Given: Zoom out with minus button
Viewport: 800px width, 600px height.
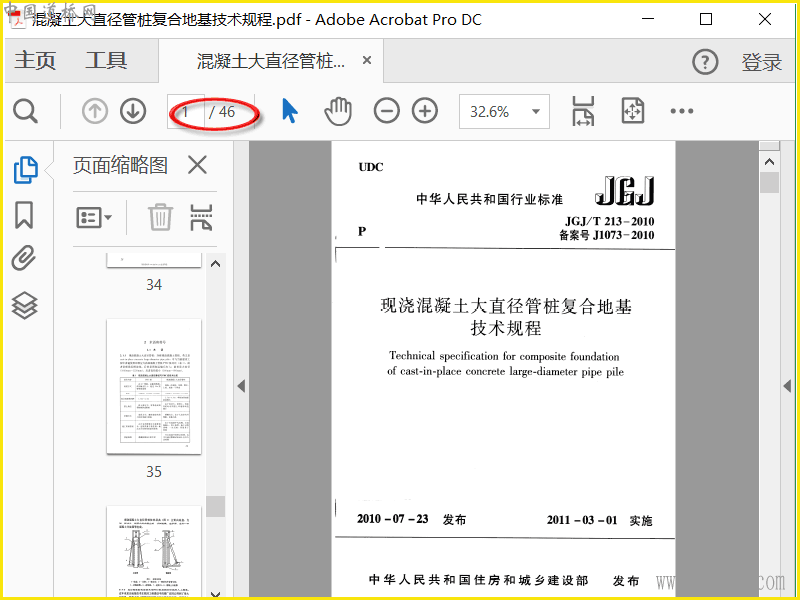Looking at the screenshot, I should click(387, 111).
